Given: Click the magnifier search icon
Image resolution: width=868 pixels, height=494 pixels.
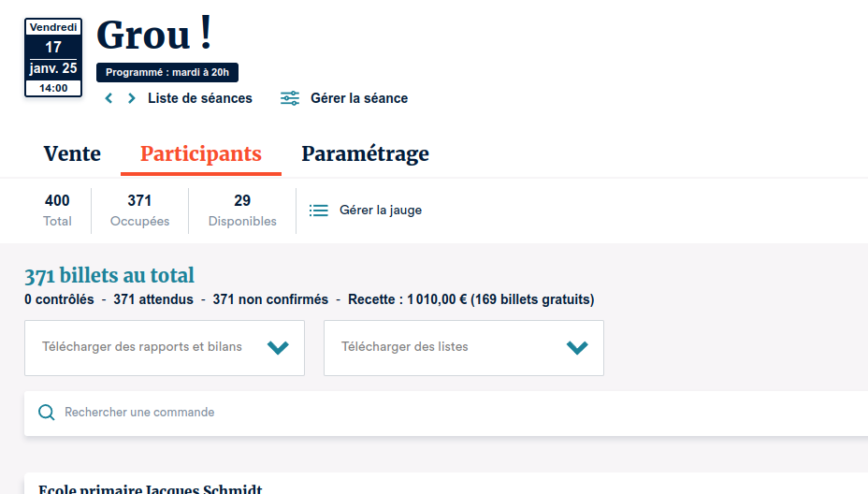Looking at the screenshot, I should (x=46, y=413).
